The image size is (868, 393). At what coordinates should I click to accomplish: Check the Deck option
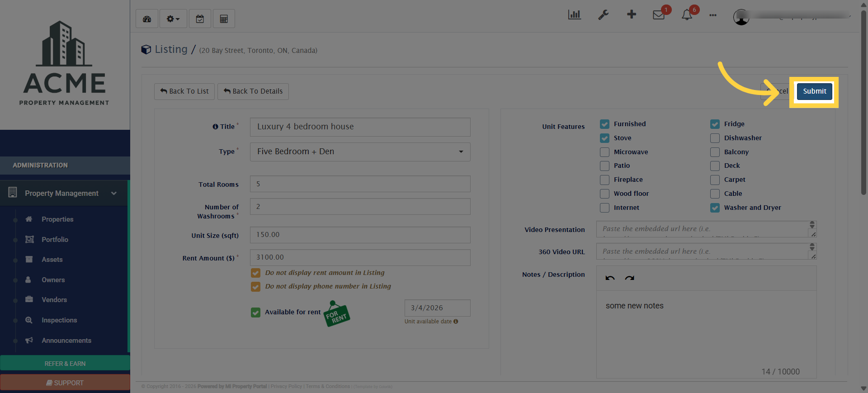click(x=715, y=166)
